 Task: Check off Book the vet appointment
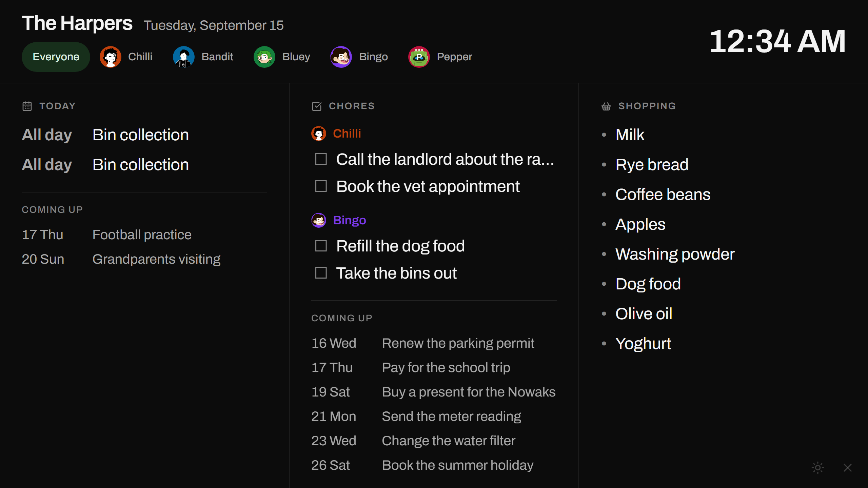click(321, 186)
